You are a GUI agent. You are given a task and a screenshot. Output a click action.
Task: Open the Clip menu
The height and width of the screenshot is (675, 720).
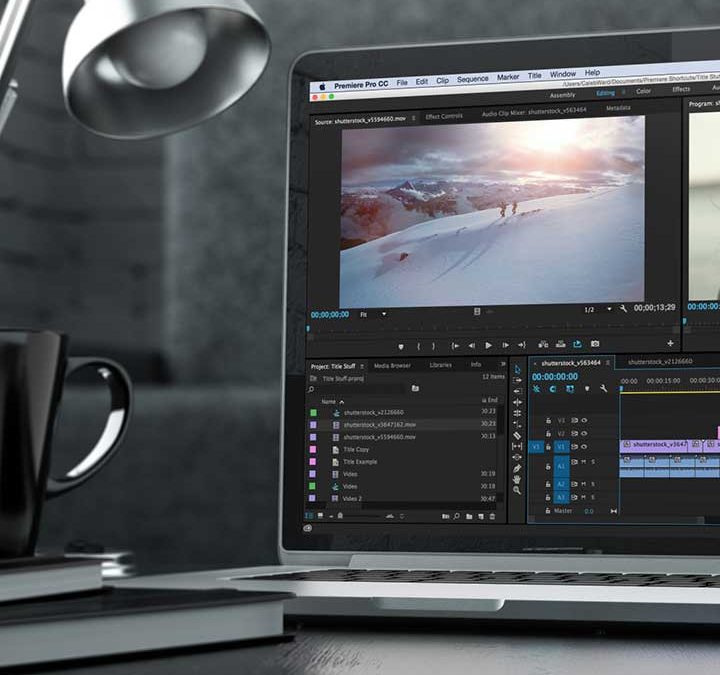click(x=442, y=80)
